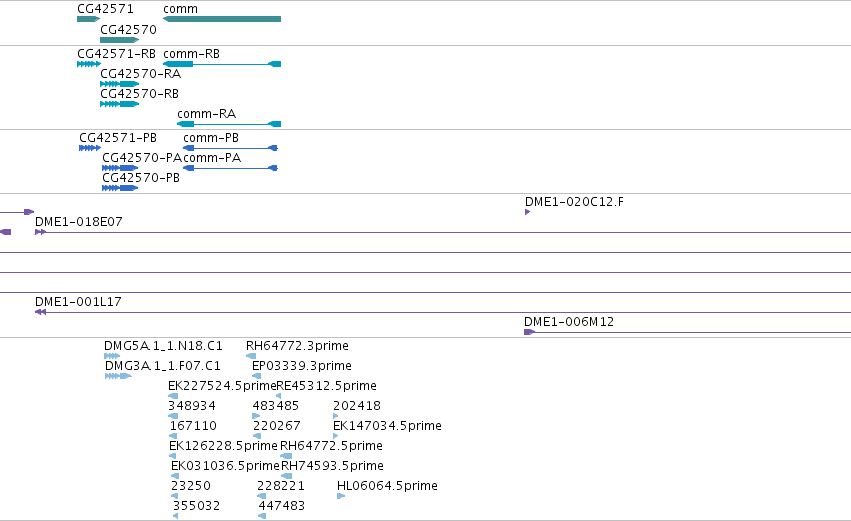851x521 pixels.
Task: Select the RH64772.3prime EST label
Action: [x=297, y=346]
